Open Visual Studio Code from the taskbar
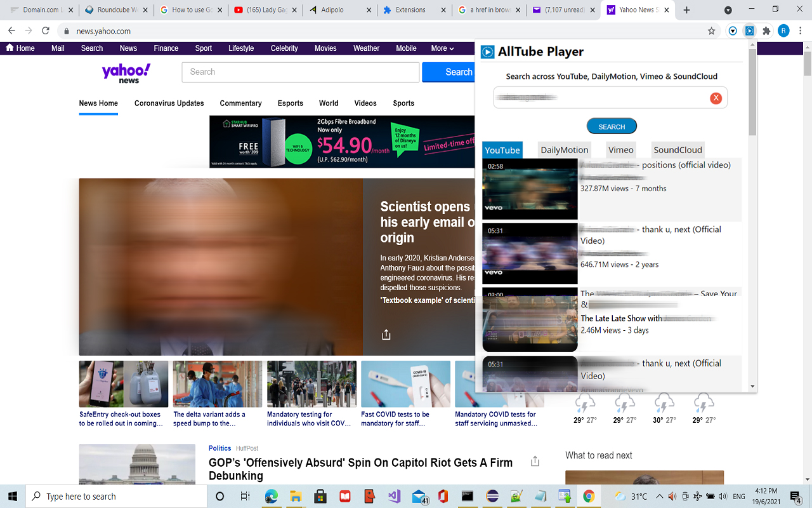 click(394, 496)
